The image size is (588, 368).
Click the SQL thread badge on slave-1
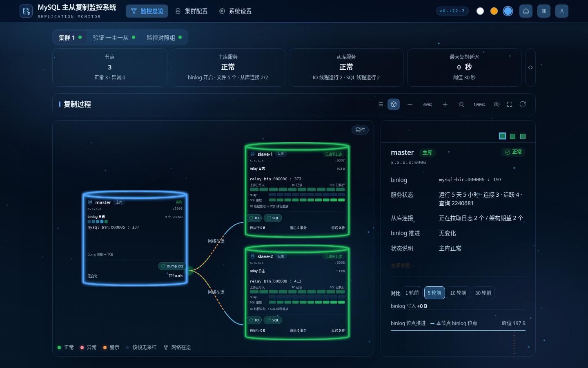coord(273,218)
